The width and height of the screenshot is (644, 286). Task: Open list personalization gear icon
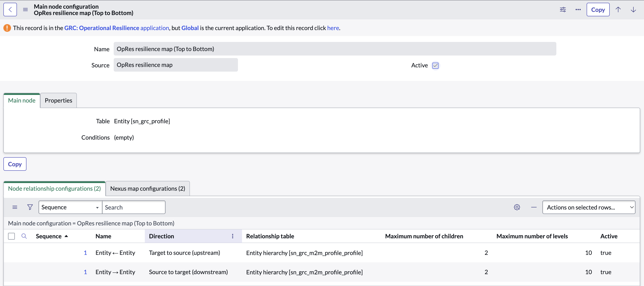517,207
